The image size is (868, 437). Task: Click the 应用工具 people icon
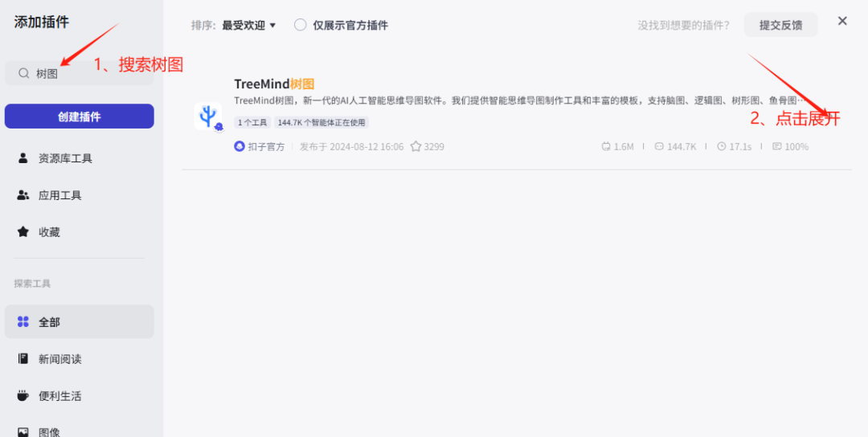[23, 195]
